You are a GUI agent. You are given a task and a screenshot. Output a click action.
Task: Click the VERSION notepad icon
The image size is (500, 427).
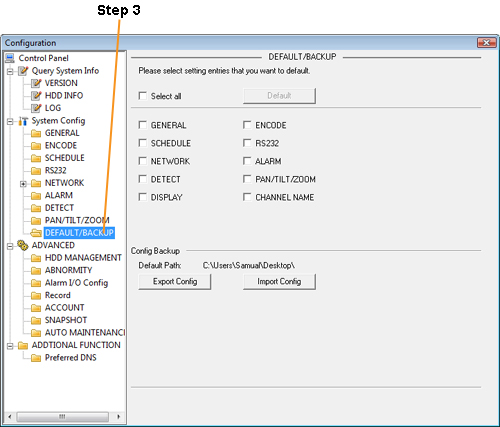click(36, 83)
